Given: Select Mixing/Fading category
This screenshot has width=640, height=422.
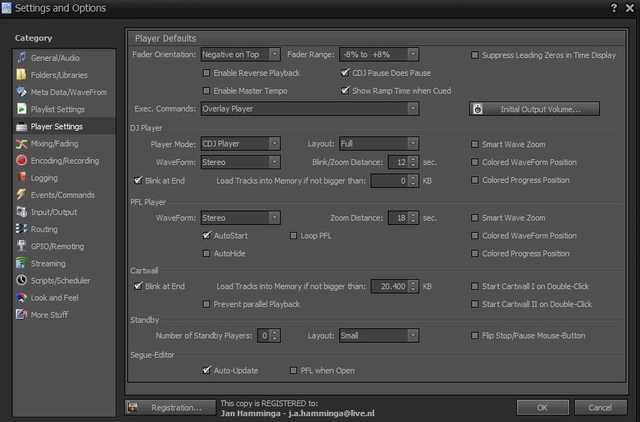Looking at the screenshot, I should click(x=64, y=144).
